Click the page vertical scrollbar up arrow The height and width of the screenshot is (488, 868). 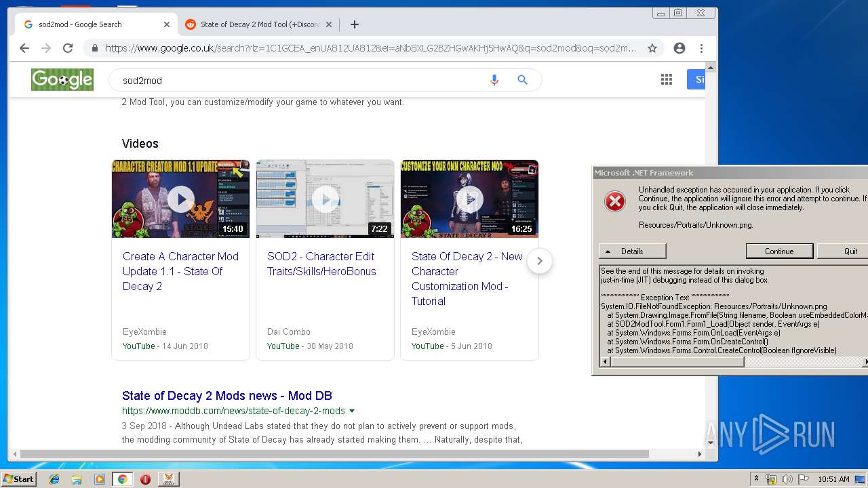tap(711, 68)
